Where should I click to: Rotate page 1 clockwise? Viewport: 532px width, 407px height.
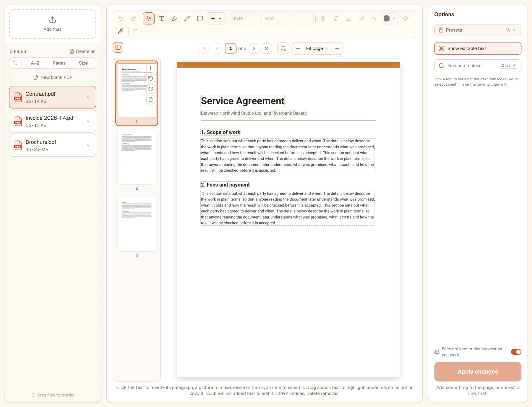coord(151,89)
